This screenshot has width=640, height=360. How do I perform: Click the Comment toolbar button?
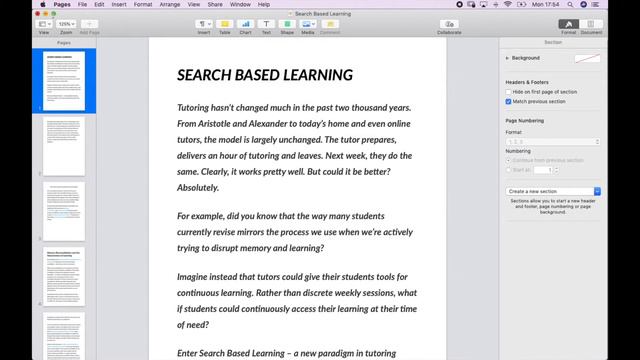tap(330, 24)
